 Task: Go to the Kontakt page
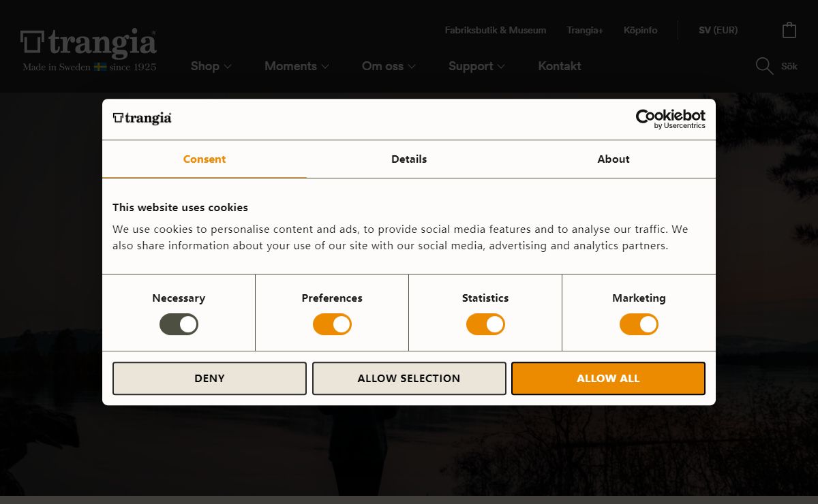click(x=560, y=66)
